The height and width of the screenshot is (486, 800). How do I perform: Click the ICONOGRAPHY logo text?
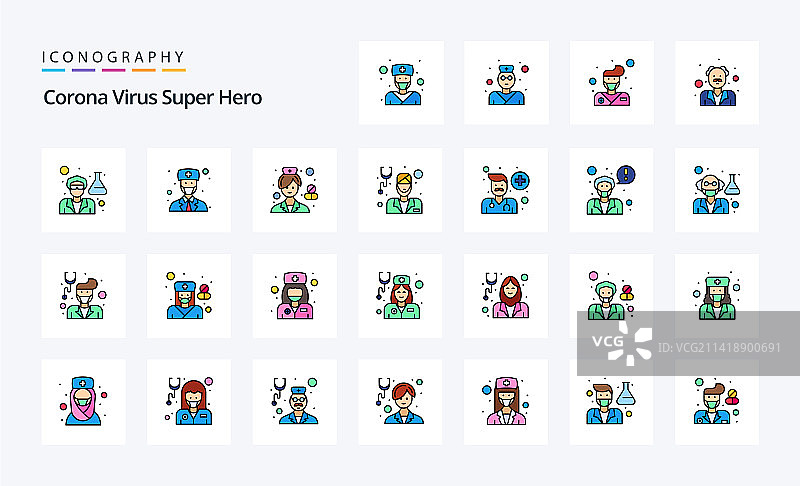pos(113,57)
